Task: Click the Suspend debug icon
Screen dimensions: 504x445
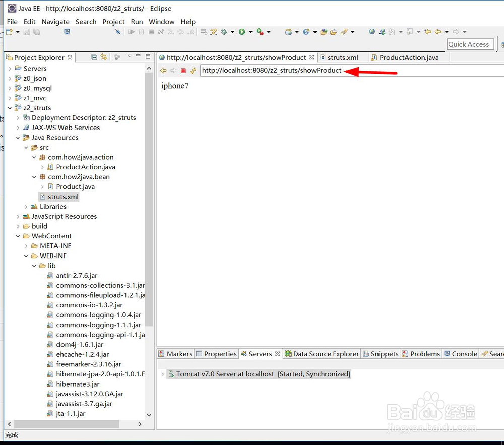Action: click(141, 32)
